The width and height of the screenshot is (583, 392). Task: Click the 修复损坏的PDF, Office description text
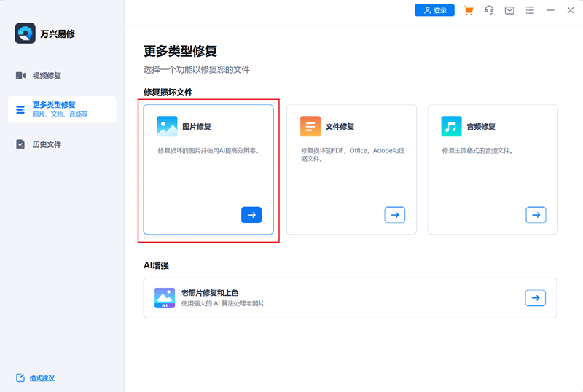(x=353, y=154)
